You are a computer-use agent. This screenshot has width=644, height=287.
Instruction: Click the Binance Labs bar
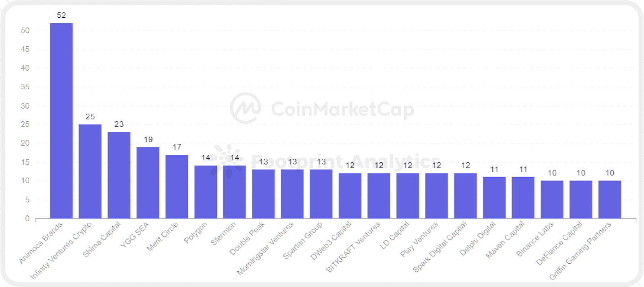coord(552,199)
